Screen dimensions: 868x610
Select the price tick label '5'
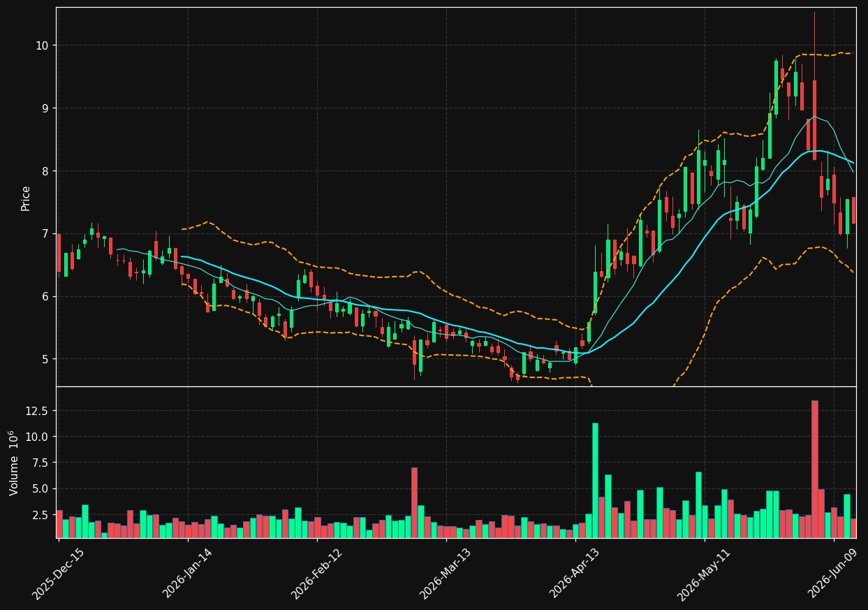47,359
